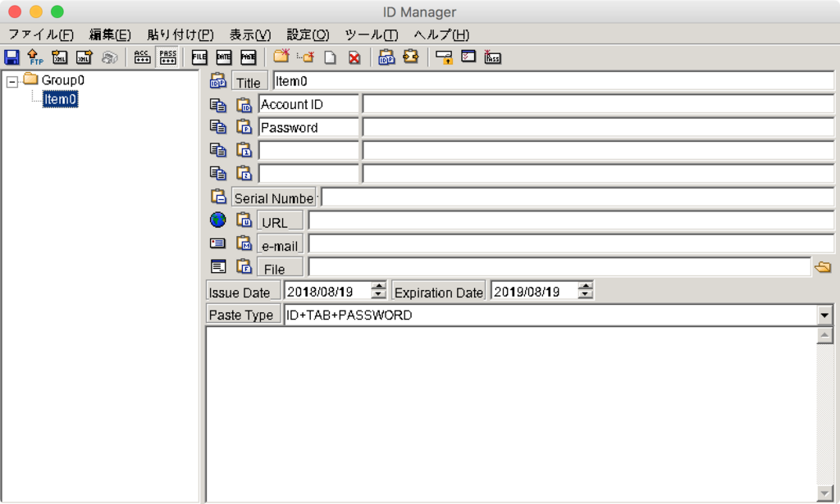Click the Password value input field

598,127
